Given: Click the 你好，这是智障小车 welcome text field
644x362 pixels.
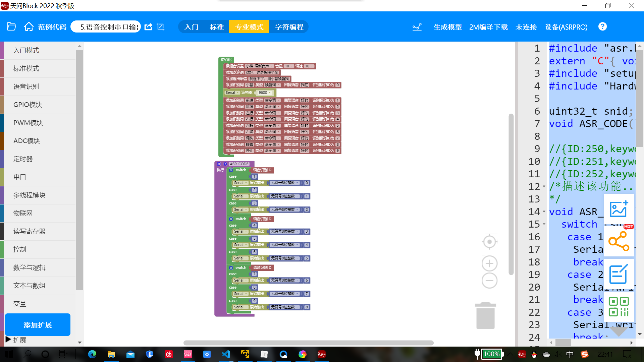Looking at the screenshot, I should click(x=262, y=73).
